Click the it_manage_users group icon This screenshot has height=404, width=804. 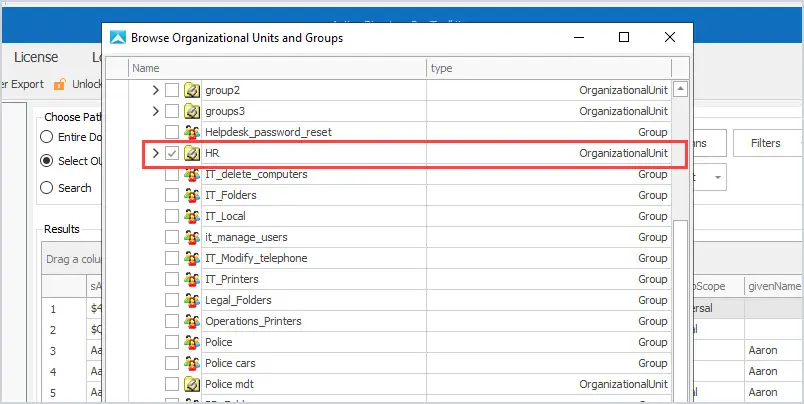point(192,237)
